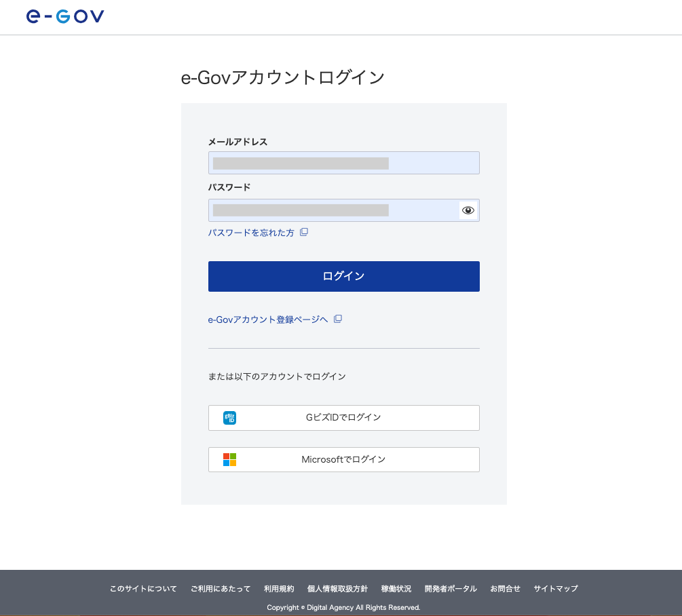Click the パスワード field label
The height and width of the screenshot is (616, 682).
click(x=229, y=187)
